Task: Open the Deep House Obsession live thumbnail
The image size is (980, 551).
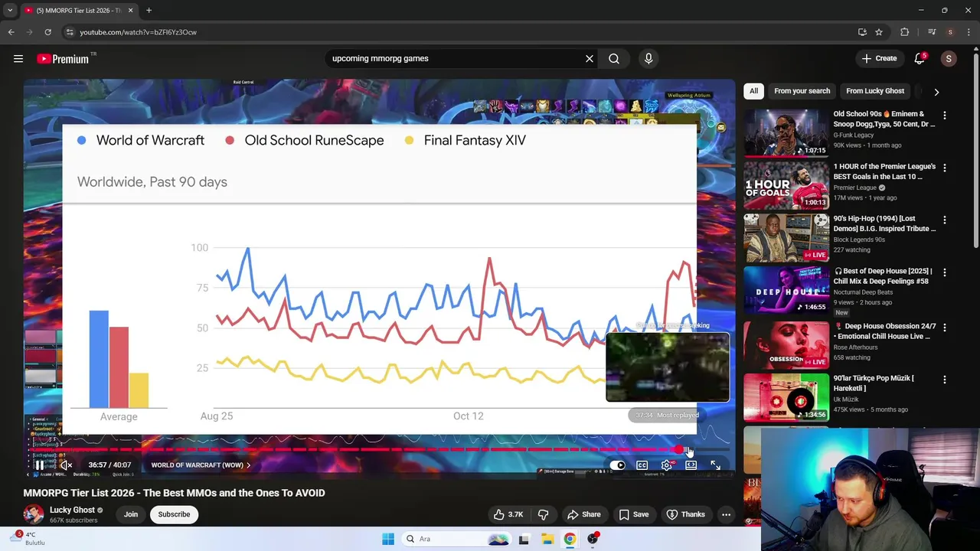Action: (x=786, y=344)
